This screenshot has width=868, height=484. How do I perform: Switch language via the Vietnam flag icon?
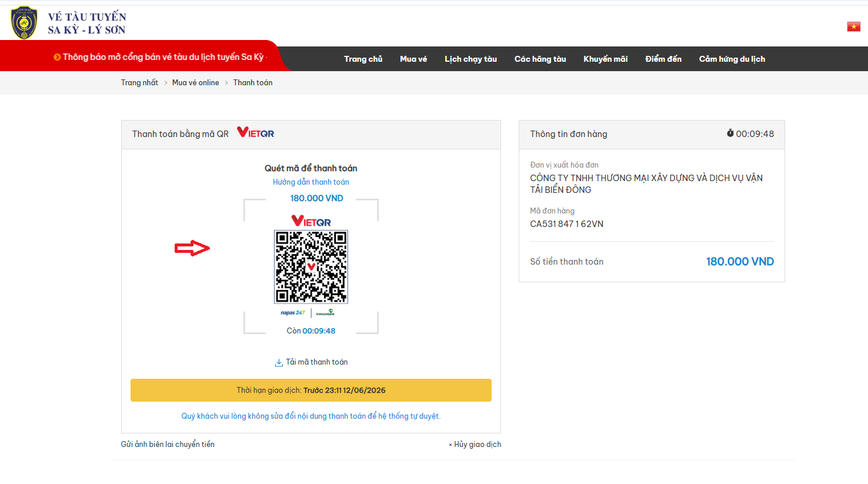tap(853, 26)
